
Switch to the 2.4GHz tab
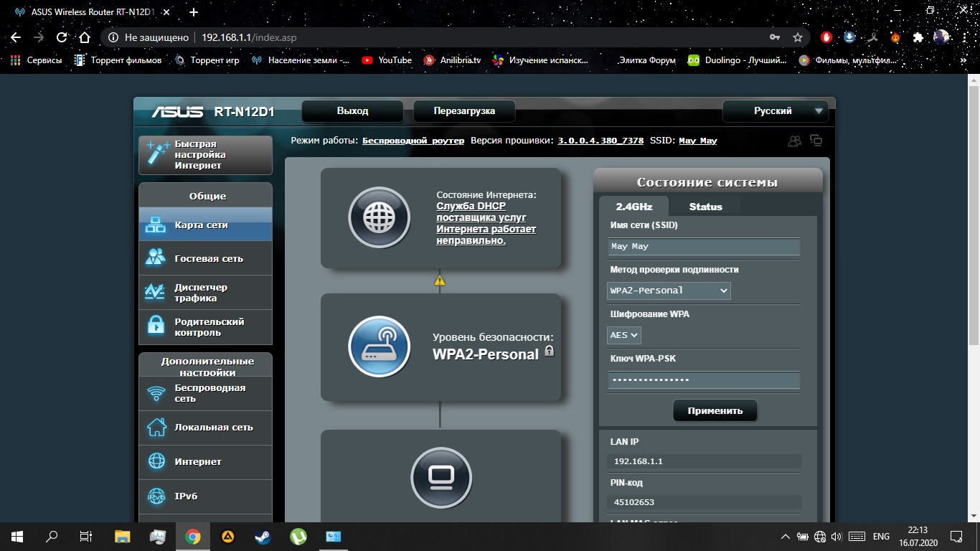point(634,207)
